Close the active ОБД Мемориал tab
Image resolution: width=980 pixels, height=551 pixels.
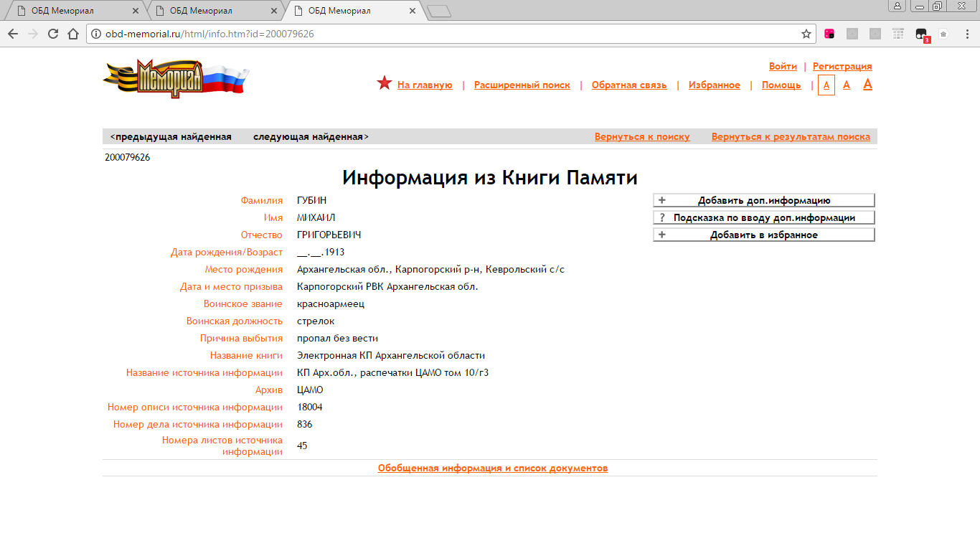point(412,11)
